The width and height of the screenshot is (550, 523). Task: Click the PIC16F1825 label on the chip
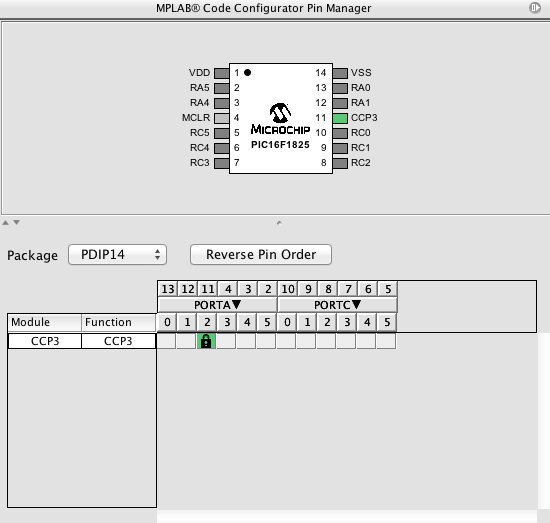tap(280, 145)
